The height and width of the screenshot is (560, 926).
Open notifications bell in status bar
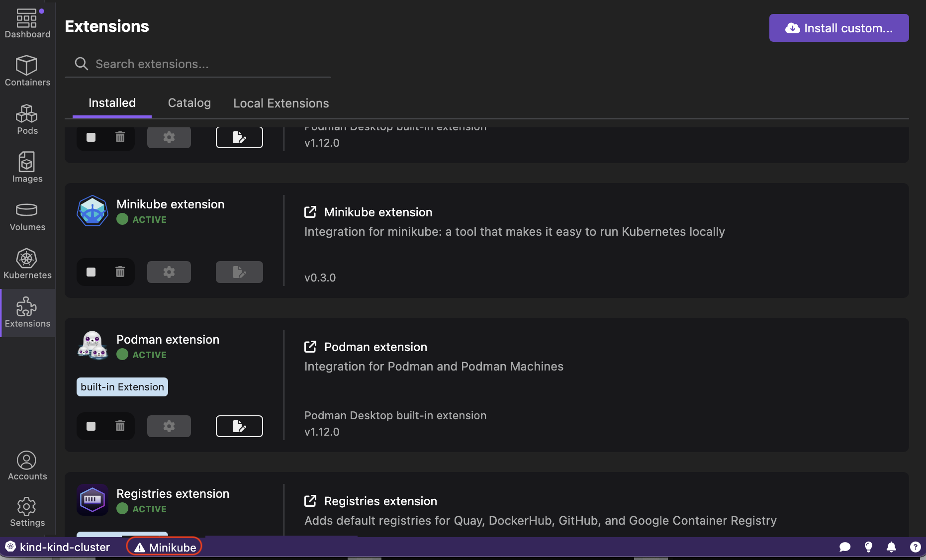tap(891, 547)
